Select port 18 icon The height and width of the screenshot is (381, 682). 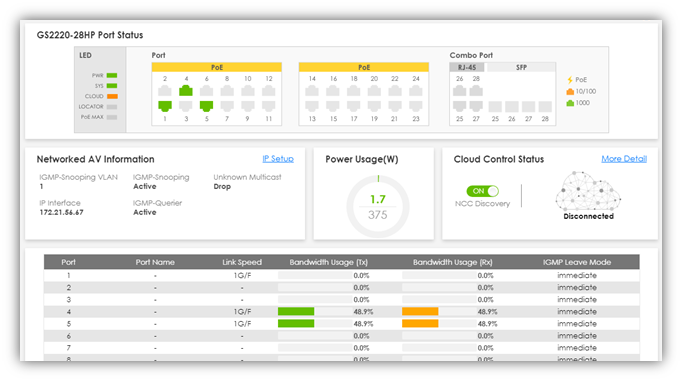coord(354,90)
